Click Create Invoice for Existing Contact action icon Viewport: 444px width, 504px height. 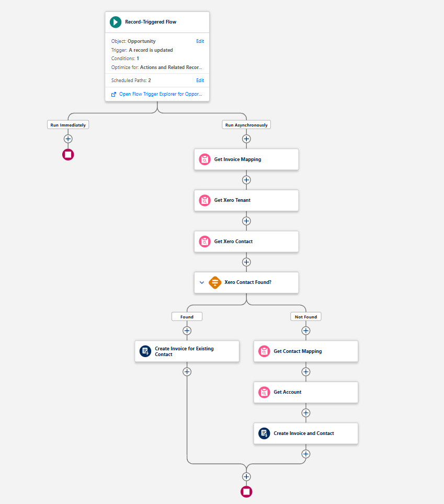[145, 351]
